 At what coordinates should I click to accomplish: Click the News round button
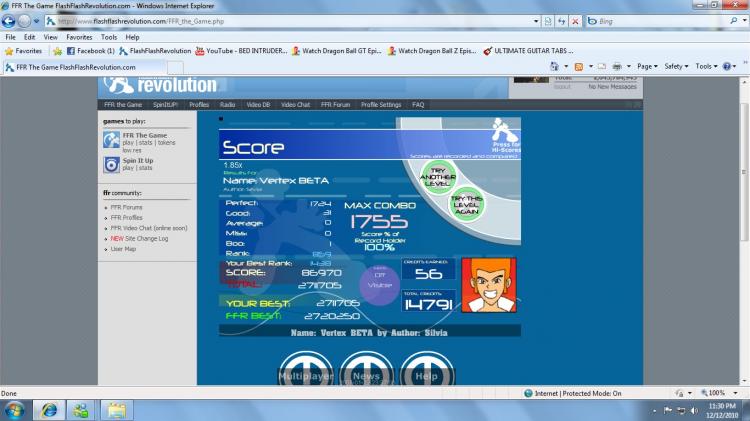point(366,369)
